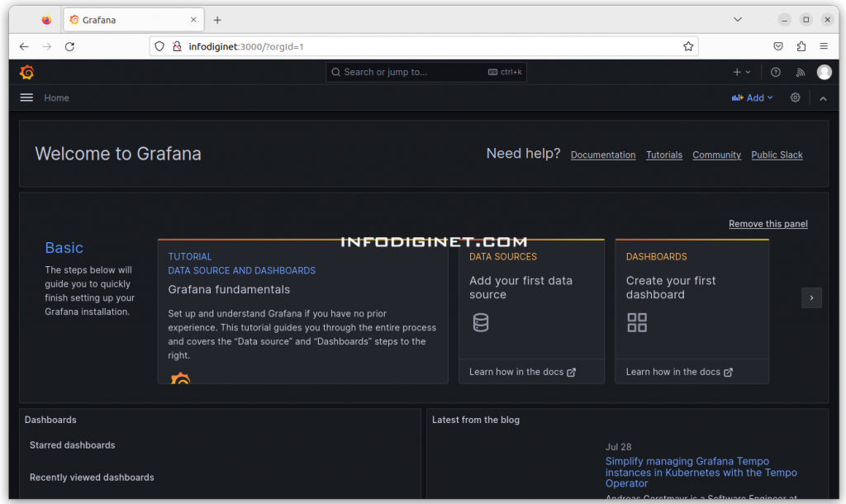Open the user profile avatar
This screenshot has width=846, height=504.
pos(824,72)
